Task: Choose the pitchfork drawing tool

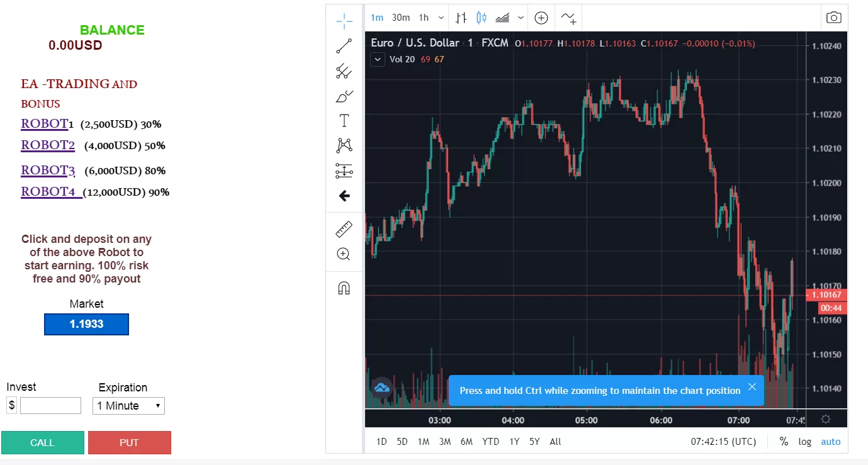Action: [344, 71]
